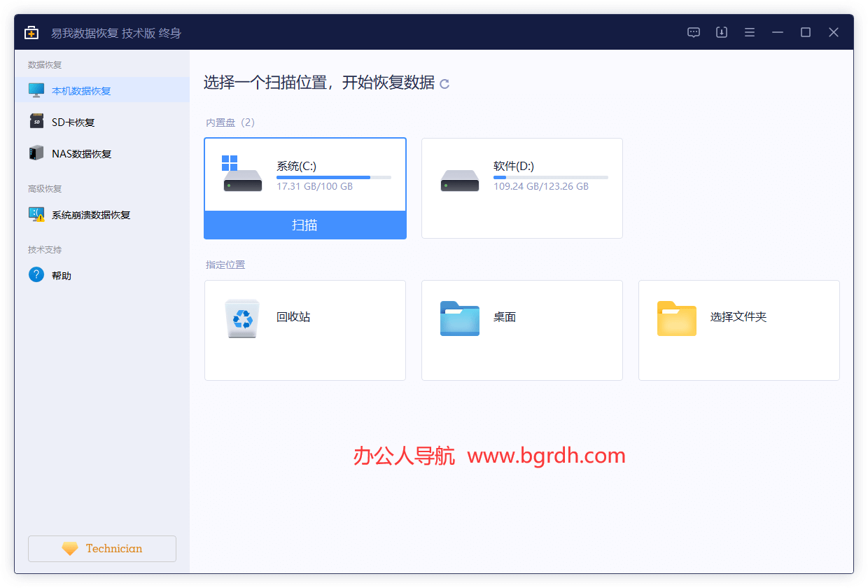The height and width of the screenshot is (588, 868).
Task: Click the crashed system warning icon
Action: [x=36, y=214]
